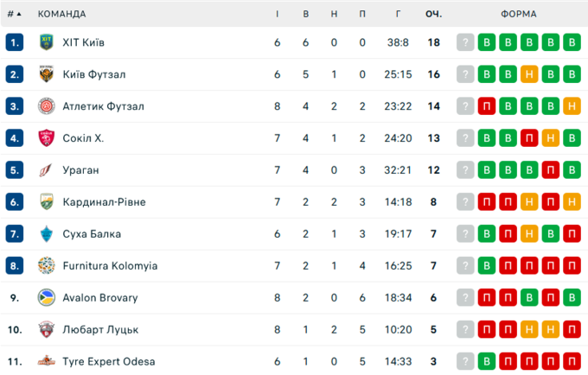Image resolution: width=588 pixels, height=375 pixels.
Task: Click the КОМАНДА column header
Action: click(x=62, y=14)
